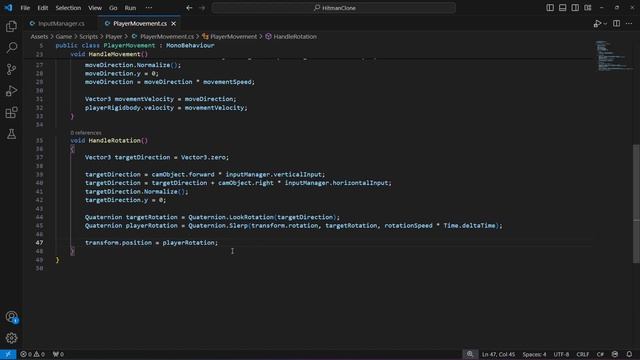
Task: Click the vertical editor scrollbar
Action: tap(636, 203)
